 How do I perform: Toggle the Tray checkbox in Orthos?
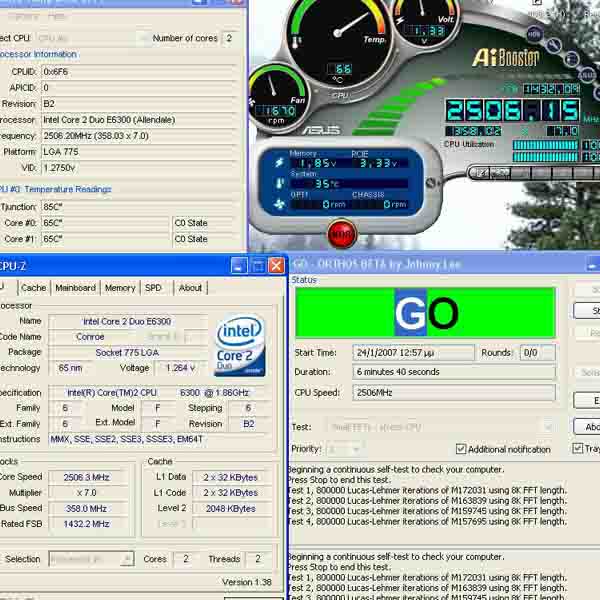pyautogui.click(x=577, y=448)
